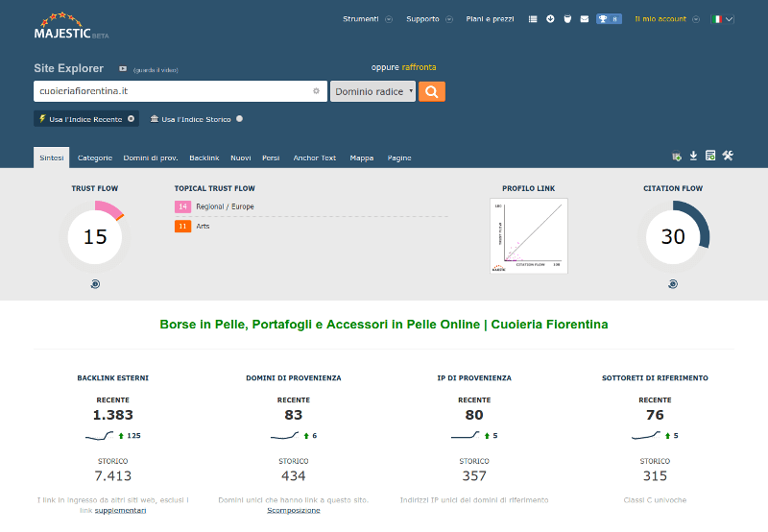Click the Trust Flow 15 gauge
Viewport: 768px width, 532px height.
(95, 236)
